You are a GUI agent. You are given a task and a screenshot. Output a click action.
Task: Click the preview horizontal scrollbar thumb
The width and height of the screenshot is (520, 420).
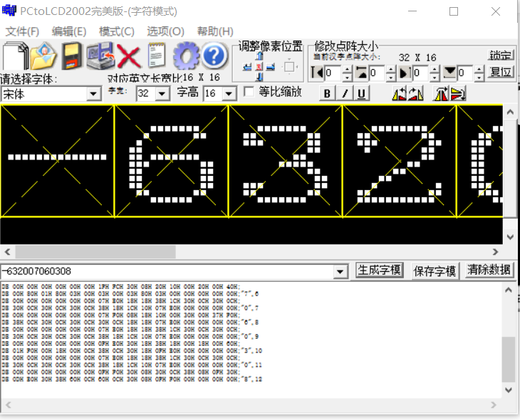(x=95, y=252)
